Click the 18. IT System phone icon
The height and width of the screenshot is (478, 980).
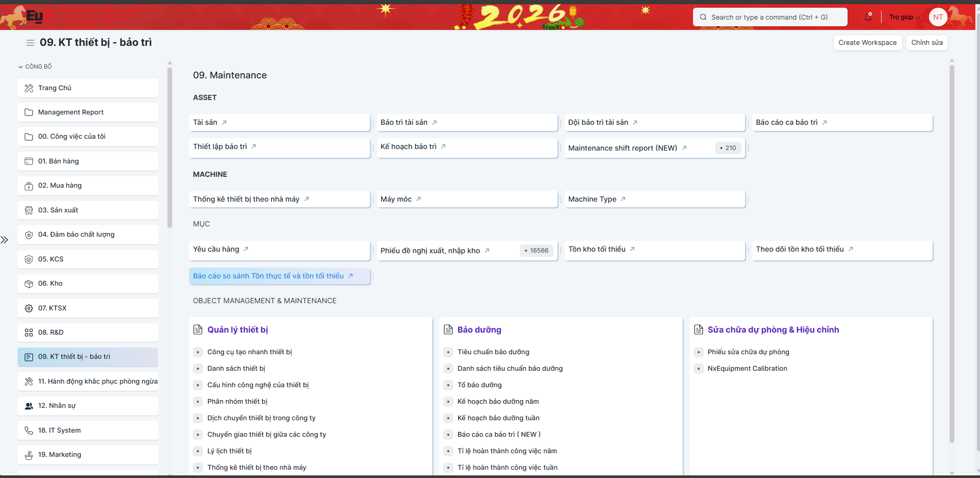click(29, 431)
